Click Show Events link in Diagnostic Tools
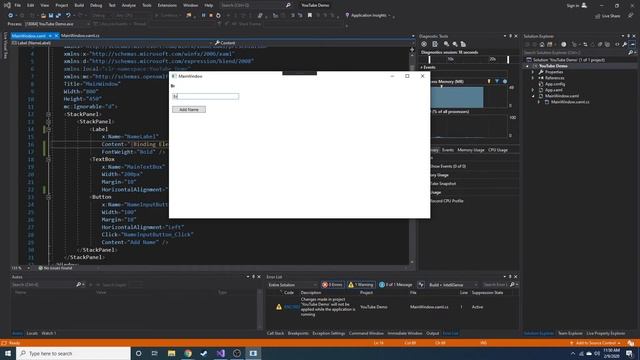Viewport: 640px width, 360px height. click(x=448, y=166)
